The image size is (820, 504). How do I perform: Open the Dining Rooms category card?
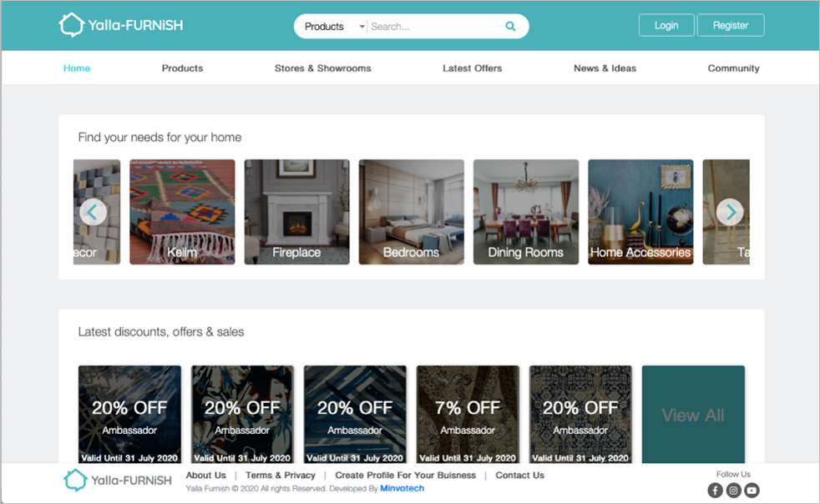pyautogui.click(x=525, y=212)
